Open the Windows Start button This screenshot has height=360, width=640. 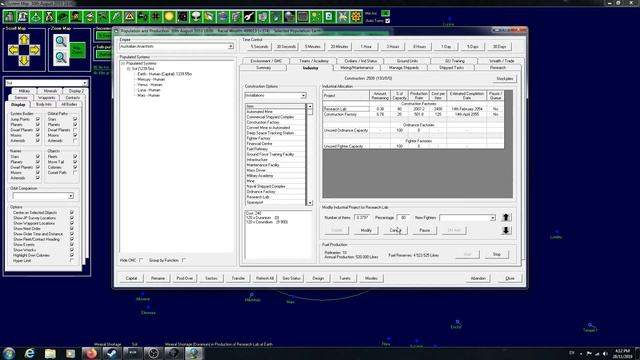[9, 353]
